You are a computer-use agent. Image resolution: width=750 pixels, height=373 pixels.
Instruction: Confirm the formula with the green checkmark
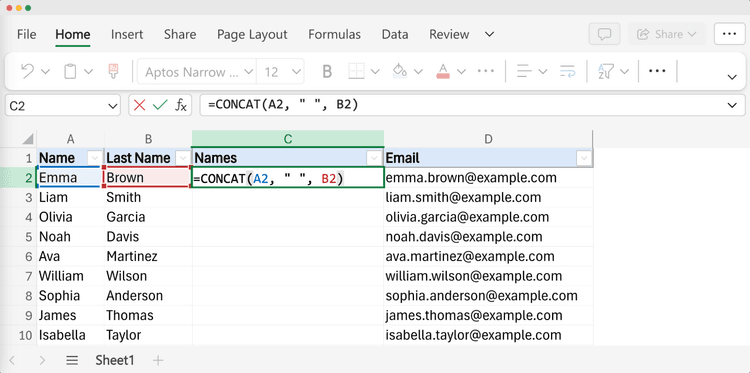coord(160,106)
